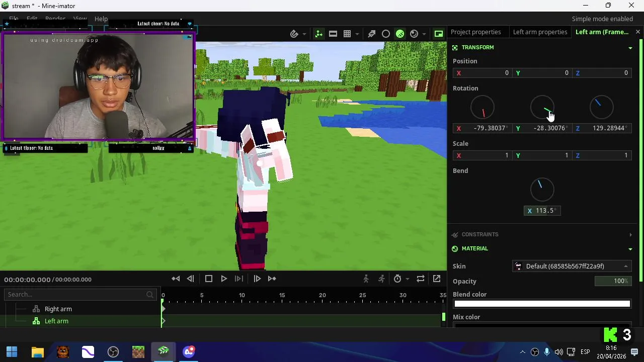The height and width of the screenshot is (362, 644).
Task: Click the high quality render sphere icon
Action: click(x=414, y=34)
